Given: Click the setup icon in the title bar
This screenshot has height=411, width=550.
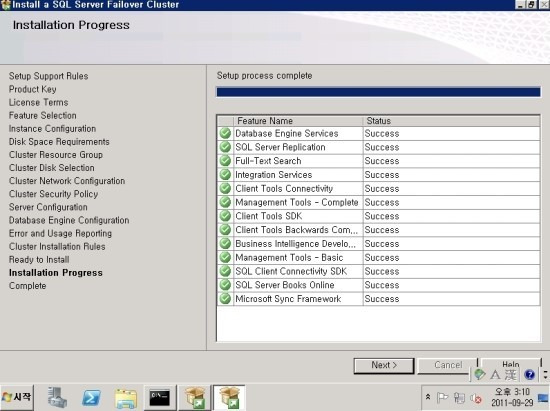Looking at the screenshot, I should [x=6, y=5].
